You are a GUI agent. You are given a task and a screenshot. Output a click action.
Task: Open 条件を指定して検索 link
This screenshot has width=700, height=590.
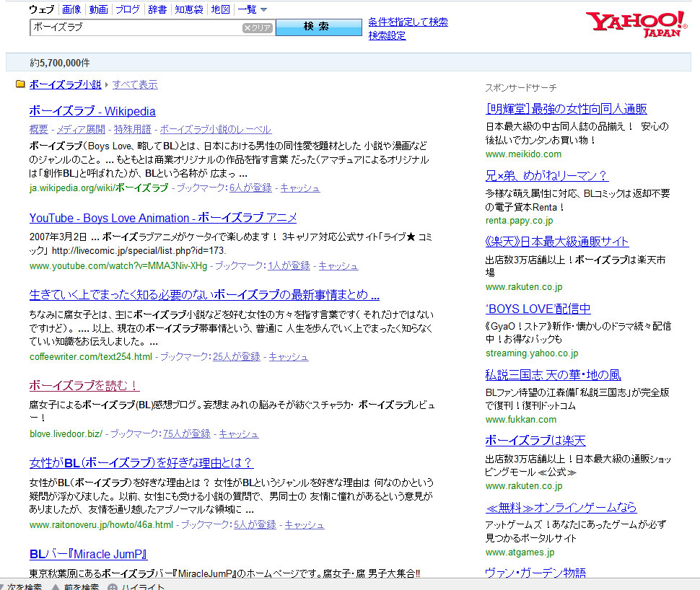tap(408, 22)
